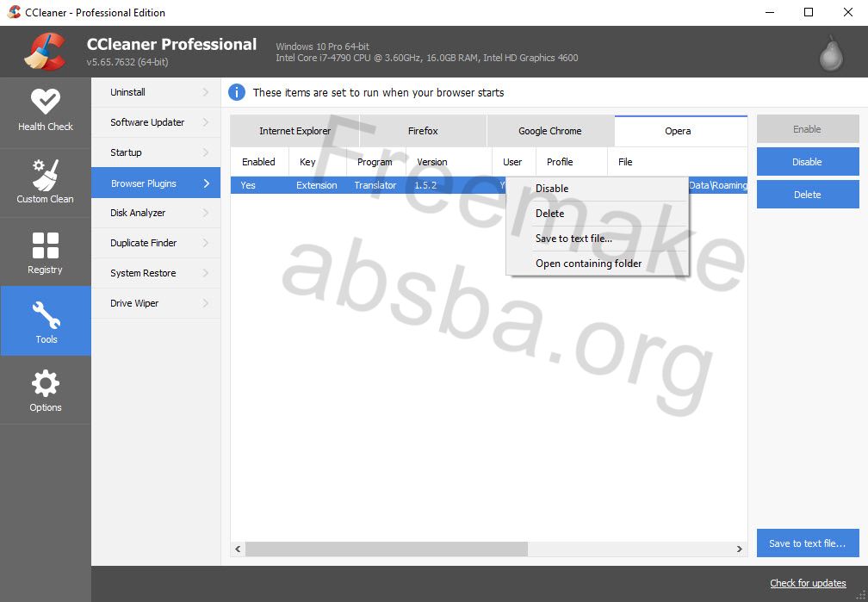Choose Open containing folder

coord(598,264)
